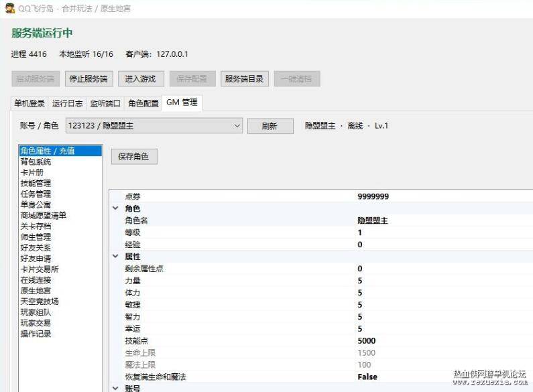Viewport: 533px width, 392px height.
Task: Select the GM 管理 tab
Action: tap(182, 103)
